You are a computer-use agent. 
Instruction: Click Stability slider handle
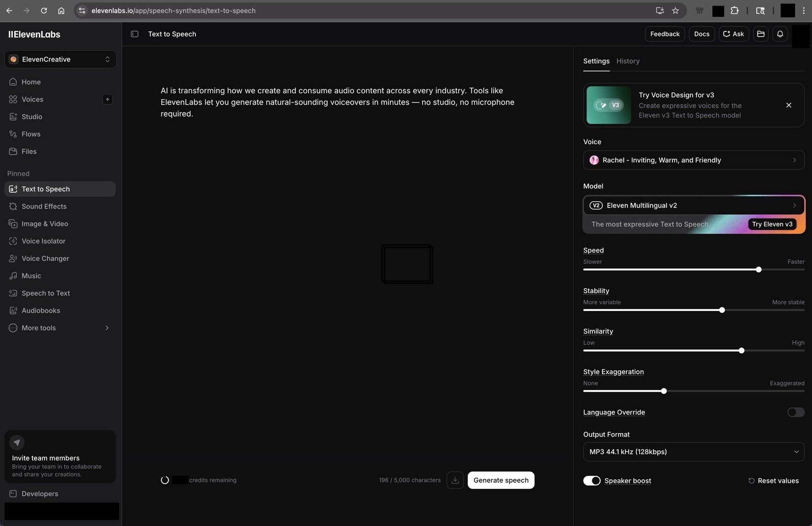[x=722, y=310]
